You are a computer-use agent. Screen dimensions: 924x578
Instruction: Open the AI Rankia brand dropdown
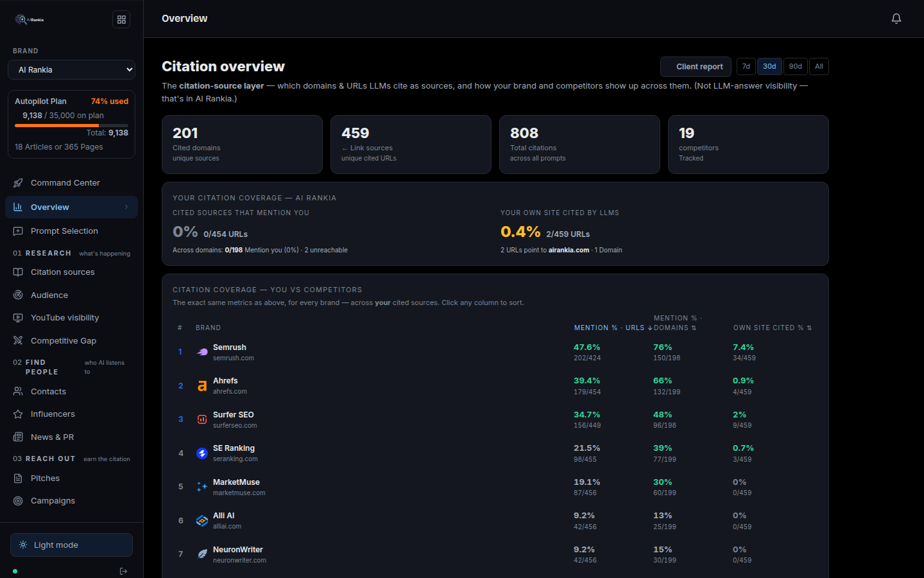tap(72, 70)
